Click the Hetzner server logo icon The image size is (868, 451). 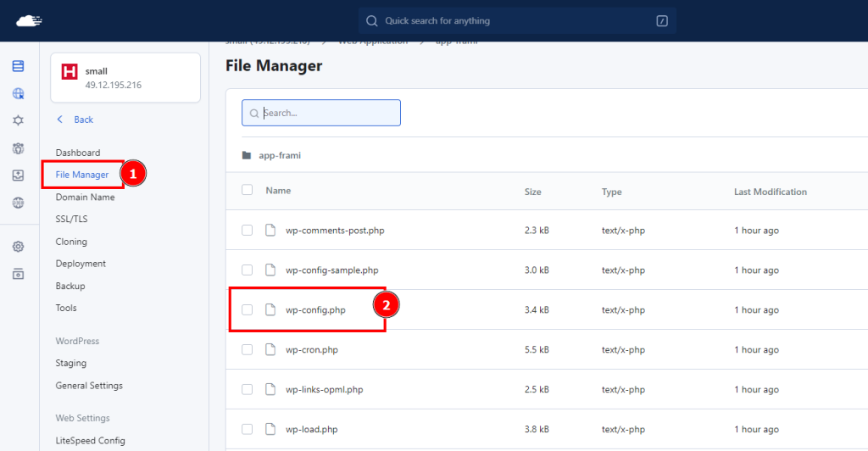70,71
